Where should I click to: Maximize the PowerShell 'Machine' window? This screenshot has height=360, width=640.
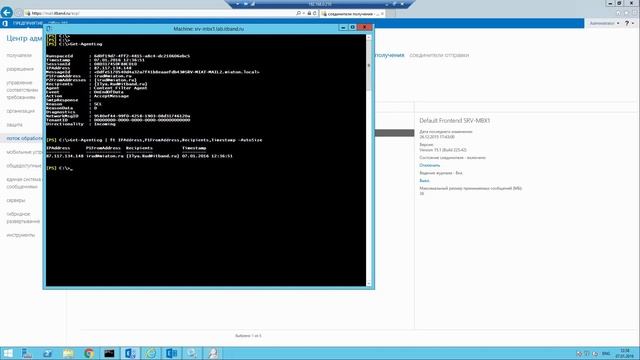pos(352,27)
